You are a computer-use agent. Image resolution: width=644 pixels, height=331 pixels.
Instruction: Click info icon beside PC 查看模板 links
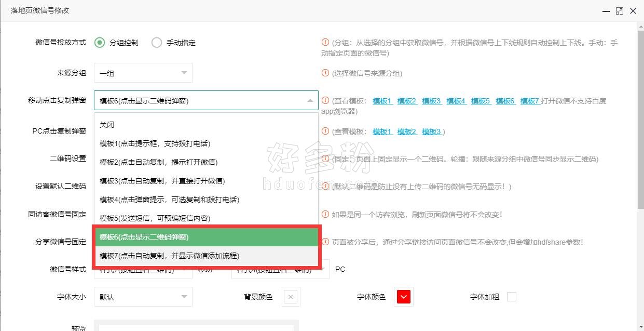[325, 131]
